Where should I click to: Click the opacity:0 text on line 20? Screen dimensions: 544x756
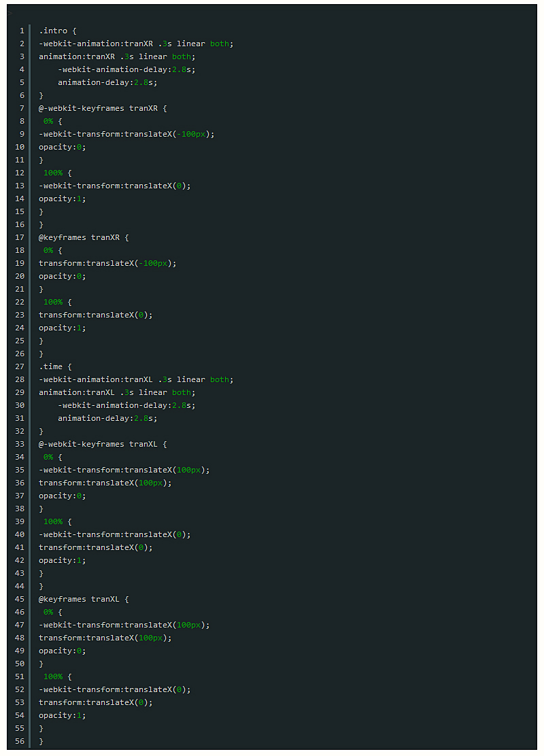[x=63, y=276]
